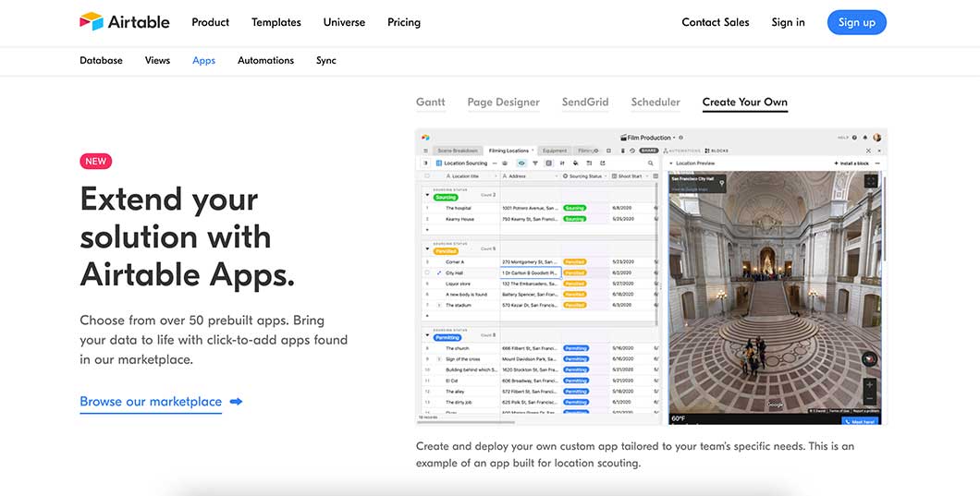Click the user avatar in demo app
Image resolution: width=980 pixels, height=496 pixels.
tap(876, 138)
